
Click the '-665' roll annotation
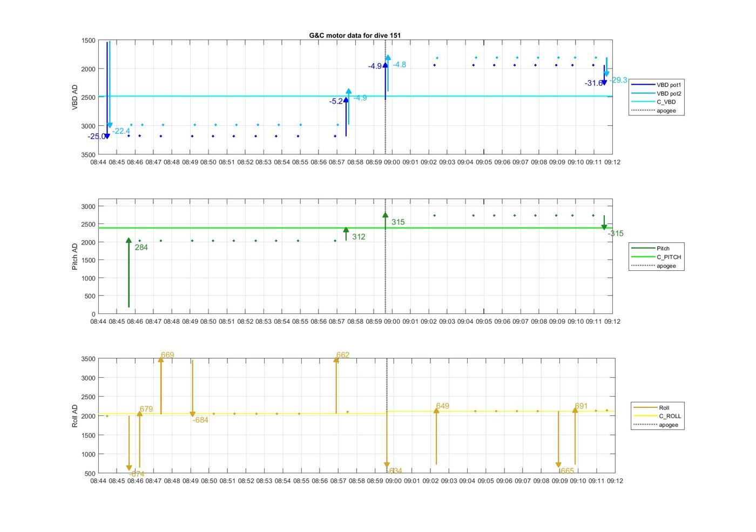566,471
